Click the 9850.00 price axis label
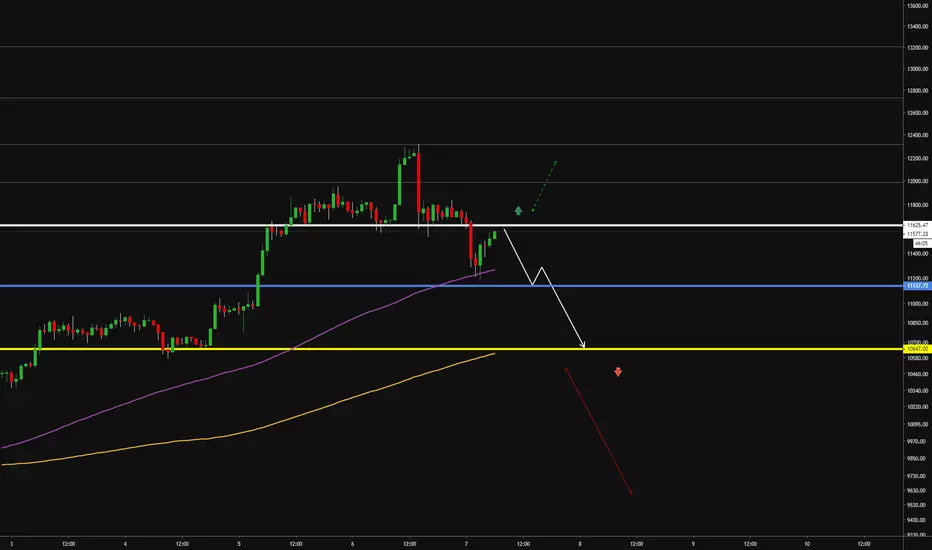The height and width of the screenshot is (550, 932). [918, 458]
